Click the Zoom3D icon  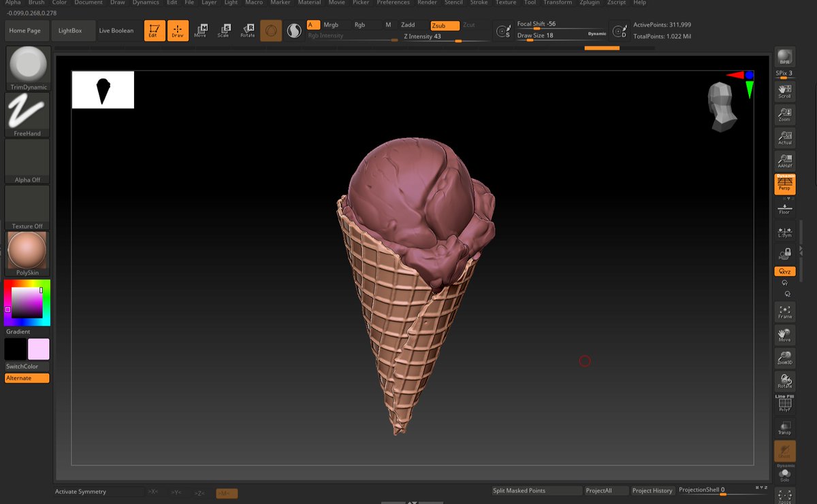[x=785, y=358]
